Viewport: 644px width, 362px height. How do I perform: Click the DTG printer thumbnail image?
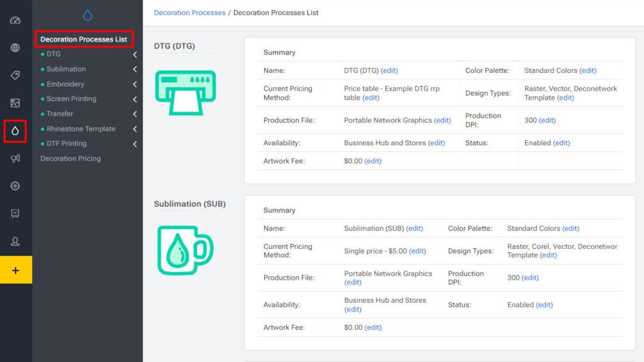185,93
